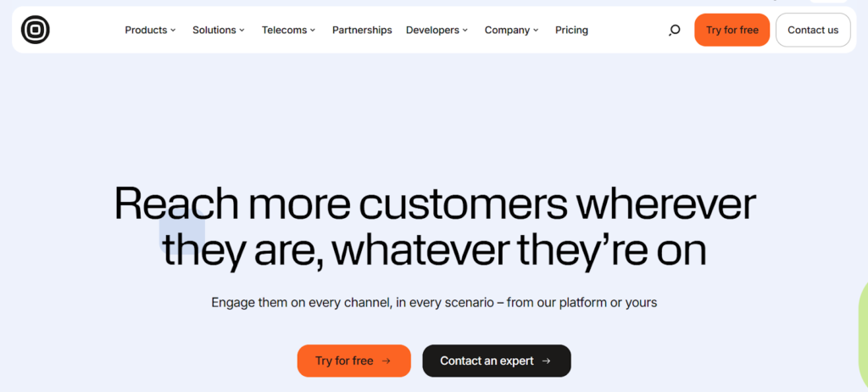Click the arrow icon in Contact an expert
The height and width of the screenshot is (392, 868).
click(x=546, y=361)
